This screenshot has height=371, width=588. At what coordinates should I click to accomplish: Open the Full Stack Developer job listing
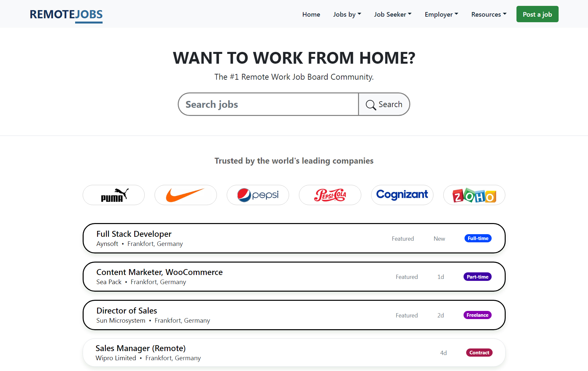pyautogui.click(x=134, y=234)
